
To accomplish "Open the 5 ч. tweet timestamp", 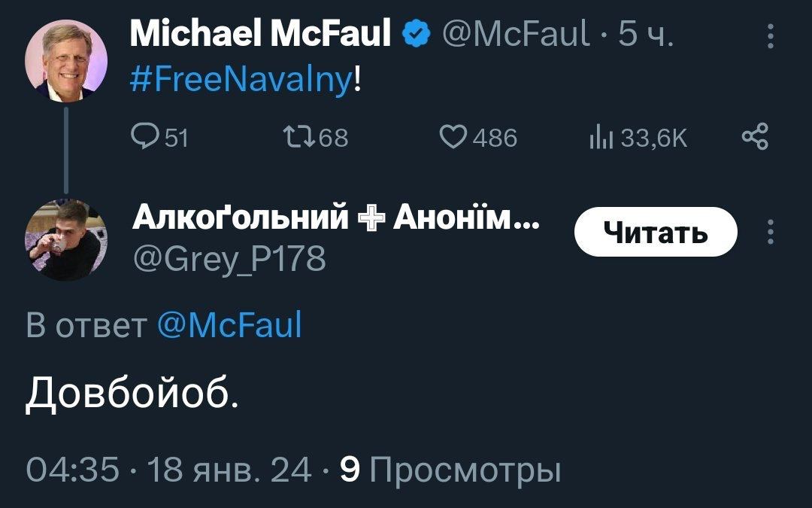I will (645, 34).
